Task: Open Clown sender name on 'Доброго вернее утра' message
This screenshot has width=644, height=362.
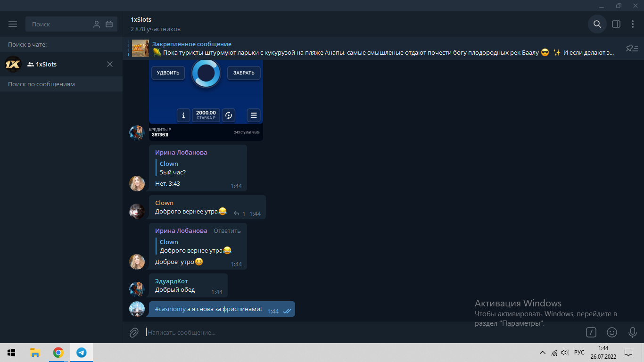Action: [x=164, y=203]
